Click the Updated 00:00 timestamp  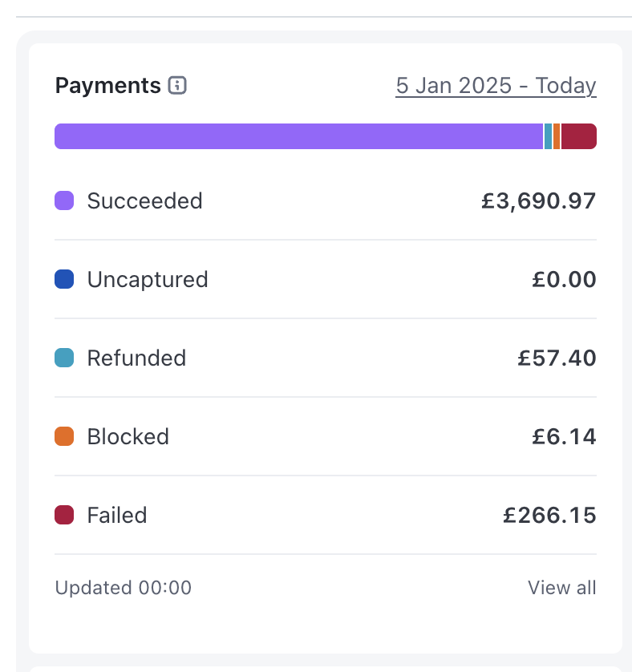124,588
